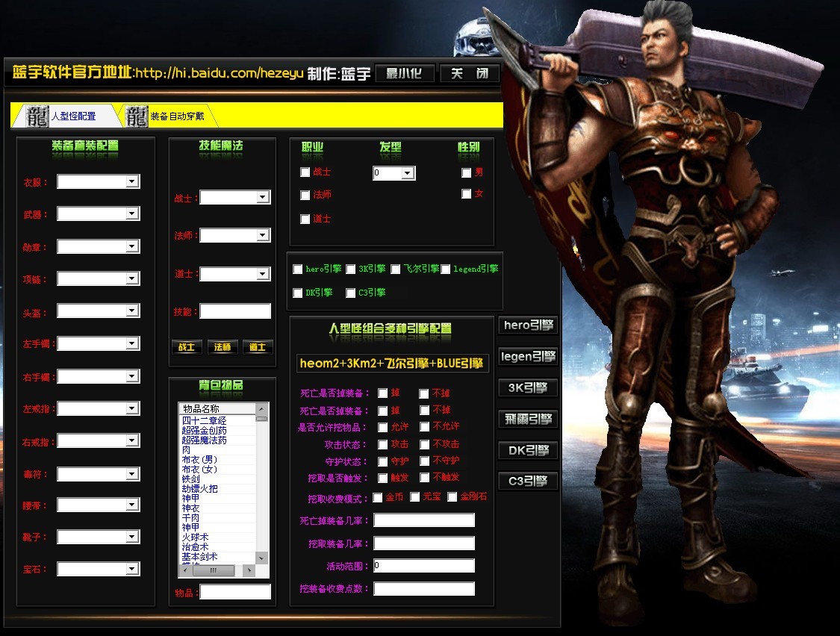The image size is (840, 636).
Task: Check the 不攻击 attack state checkbox
Action: point(424,444)
